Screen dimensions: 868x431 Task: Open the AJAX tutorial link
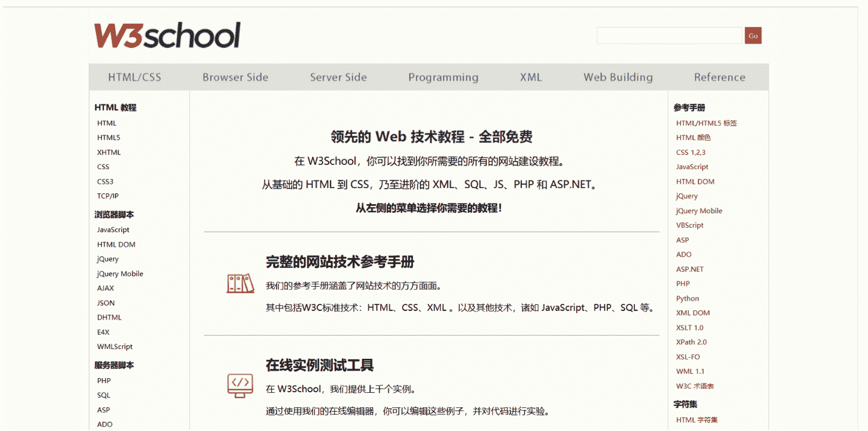pos(106,288)
